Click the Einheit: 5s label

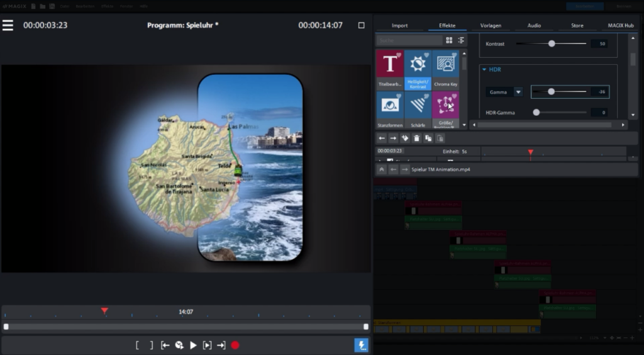(x=455, y=151)
